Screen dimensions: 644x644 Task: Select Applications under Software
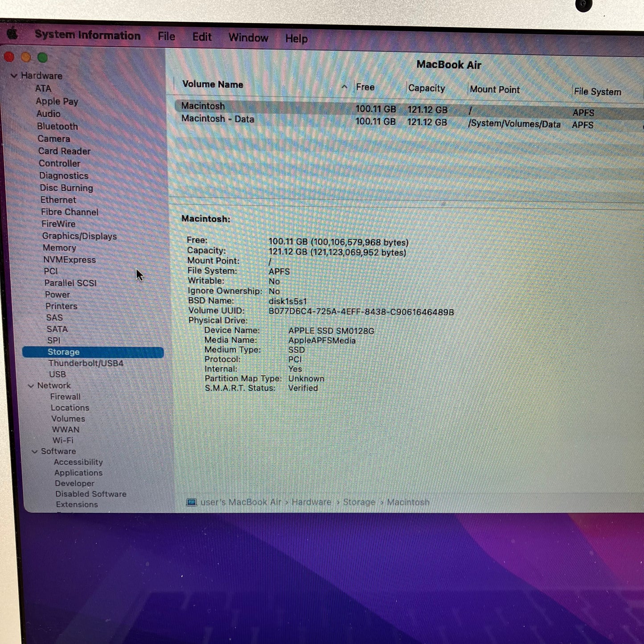(x=78, y=472)
